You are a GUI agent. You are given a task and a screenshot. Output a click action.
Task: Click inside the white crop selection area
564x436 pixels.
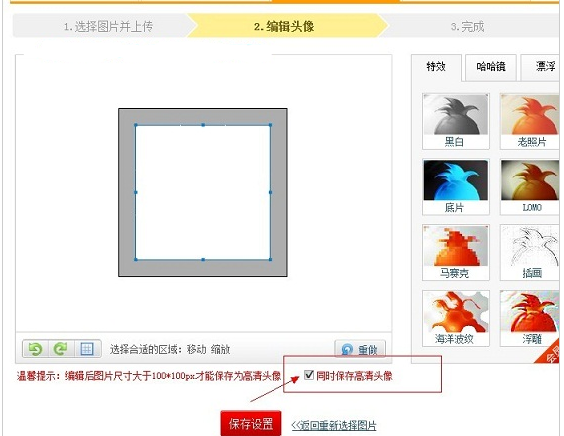[203, 192]
